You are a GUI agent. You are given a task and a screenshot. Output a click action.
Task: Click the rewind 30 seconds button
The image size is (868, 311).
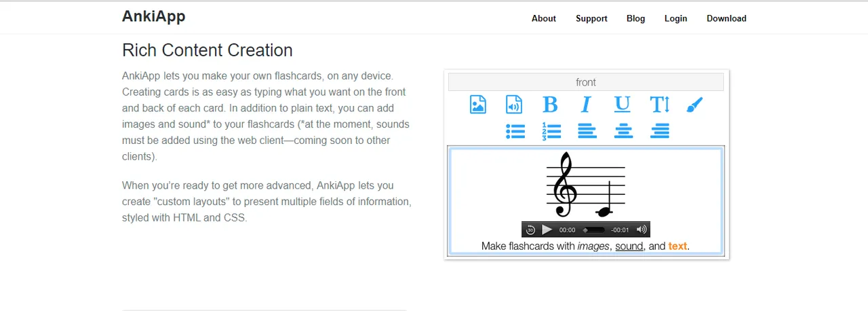(x=531, y=230)
